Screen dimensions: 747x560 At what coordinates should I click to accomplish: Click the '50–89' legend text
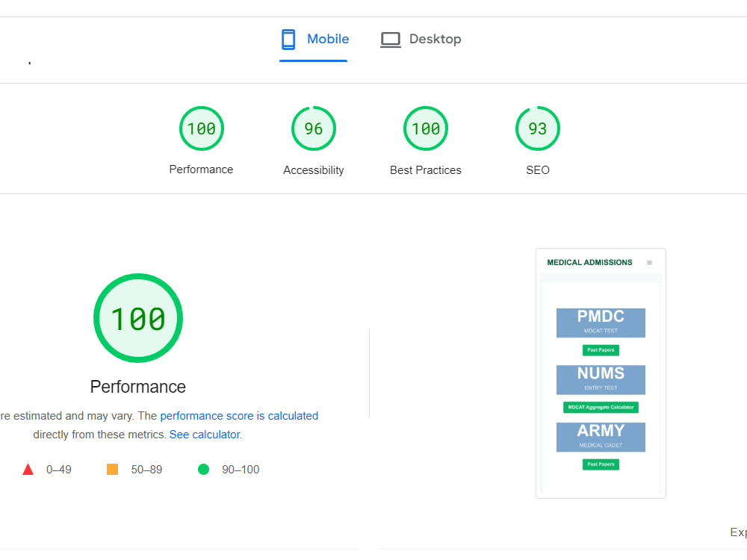point(146,470)
